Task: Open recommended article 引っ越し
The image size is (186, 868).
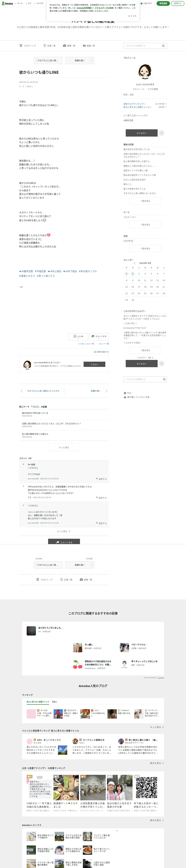Action: tap(89, 645)
